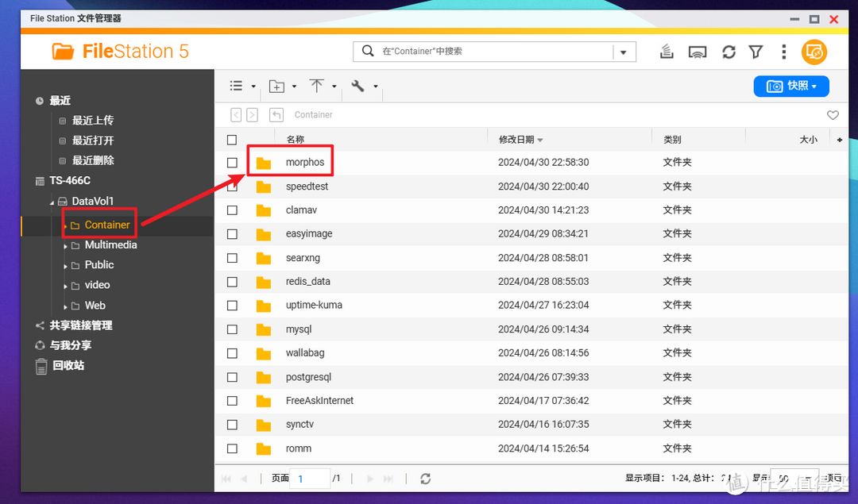
Task: Open the tools dropdown arrow
Action: 375,87
